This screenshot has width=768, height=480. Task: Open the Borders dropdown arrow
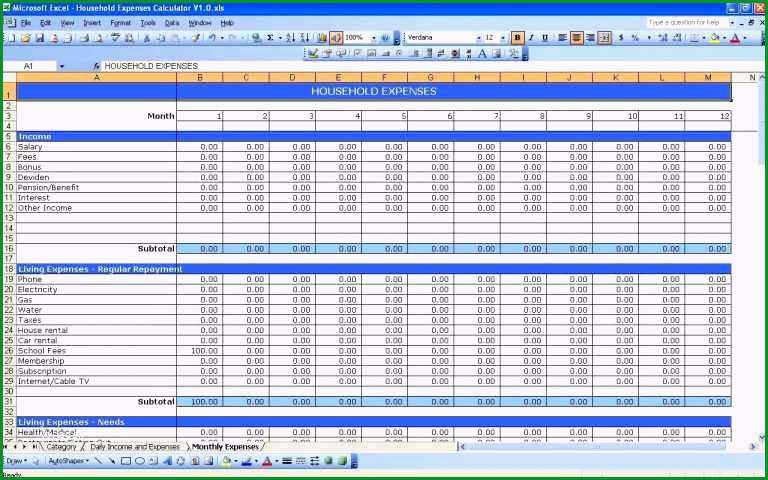[704, 38]
